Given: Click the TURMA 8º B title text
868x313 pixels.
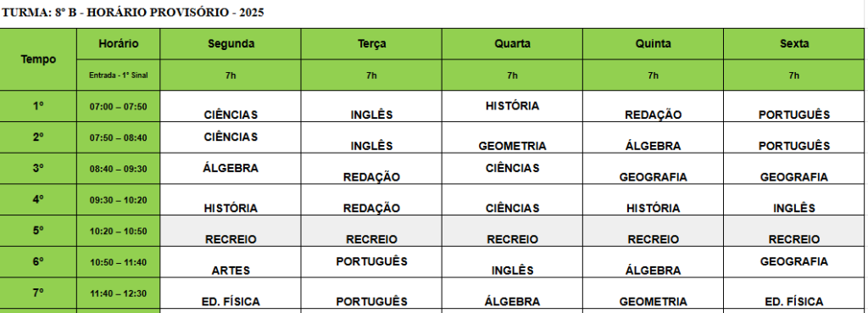Looking at the screenshot, I should [x=132, y=13].
